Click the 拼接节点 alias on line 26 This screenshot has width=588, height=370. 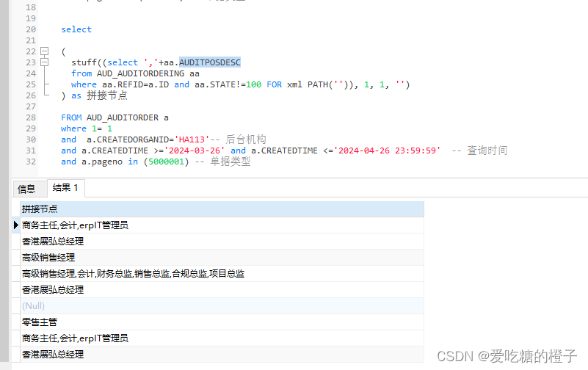(107, 95)
